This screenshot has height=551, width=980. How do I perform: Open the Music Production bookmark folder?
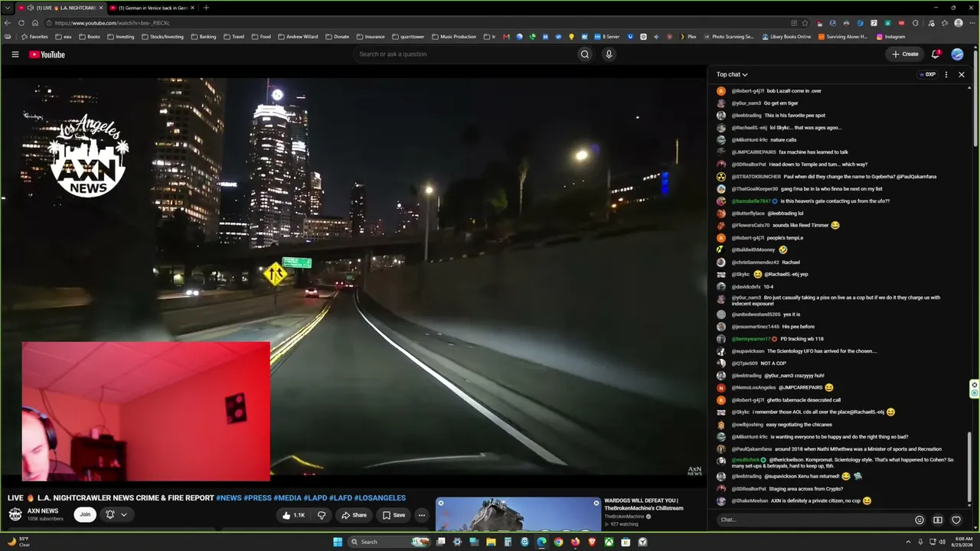pyautogui.click(x=453, y=37)
